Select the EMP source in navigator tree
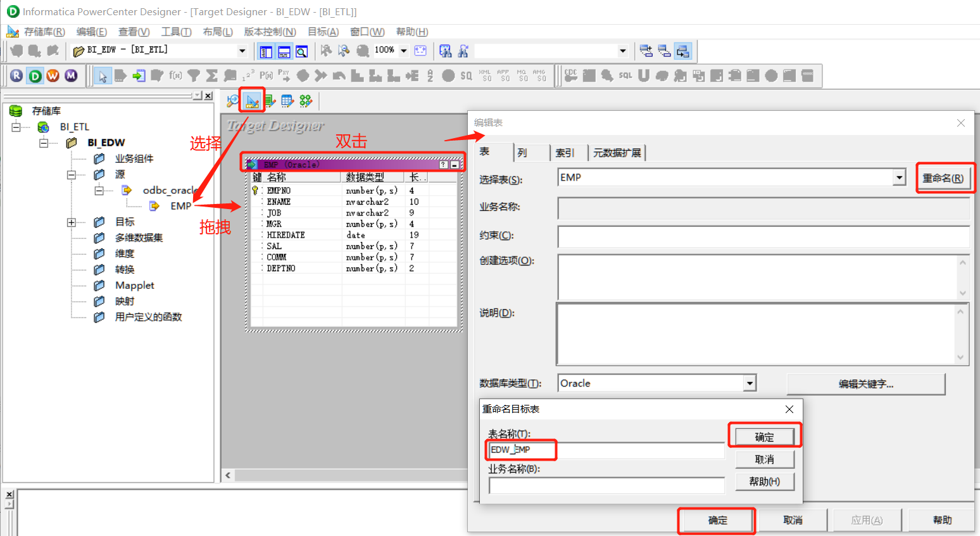The height and width of the screenshot is (536, 980). click(180, 206)
